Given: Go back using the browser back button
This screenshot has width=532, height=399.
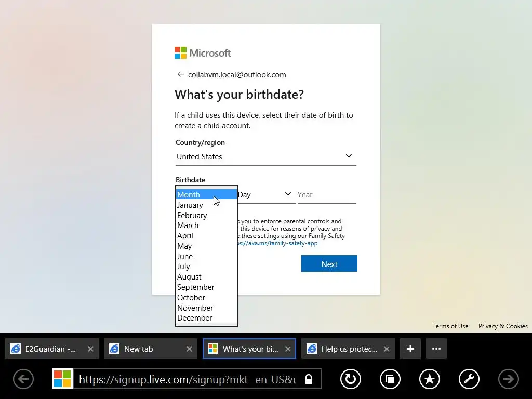Looking at the screenshot, I should (23, 379).
